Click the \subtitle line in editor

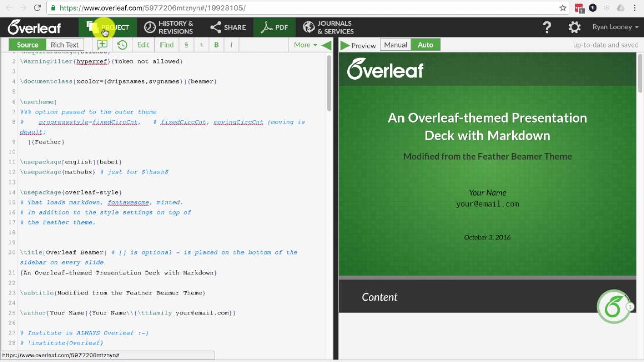pyautogui.click(x=113, y=293)
